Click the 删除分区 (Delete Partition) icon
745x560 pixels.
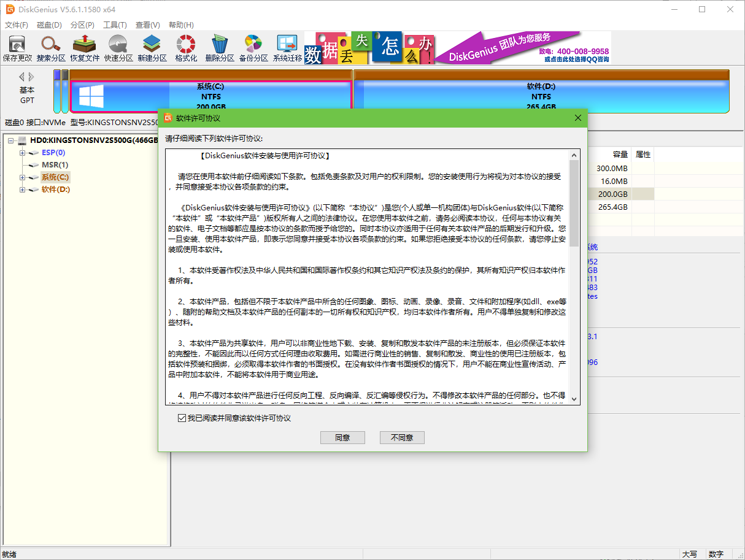(x=219, y=47)
